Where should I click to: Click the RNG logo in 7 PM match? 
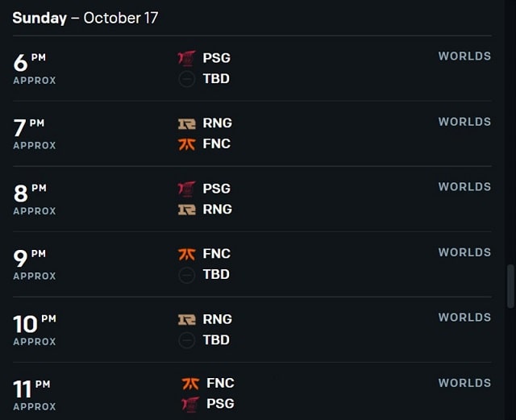pyautogui.click(x=186, y=124)
